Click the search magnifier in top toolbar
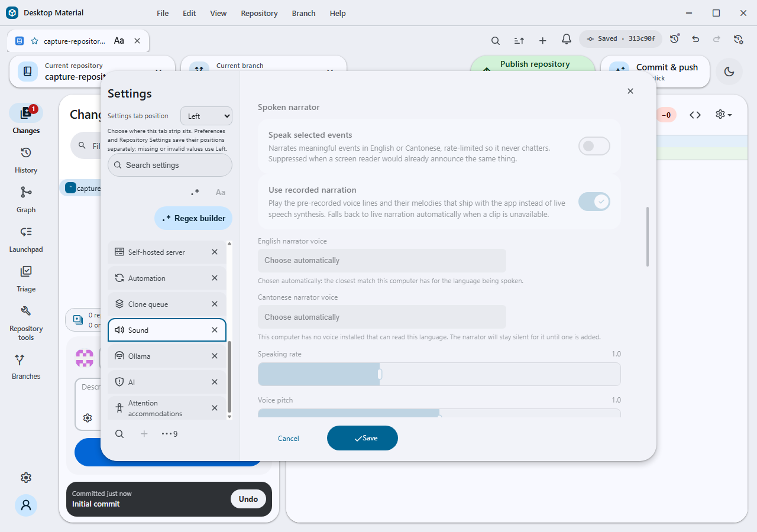 (496, 40)
